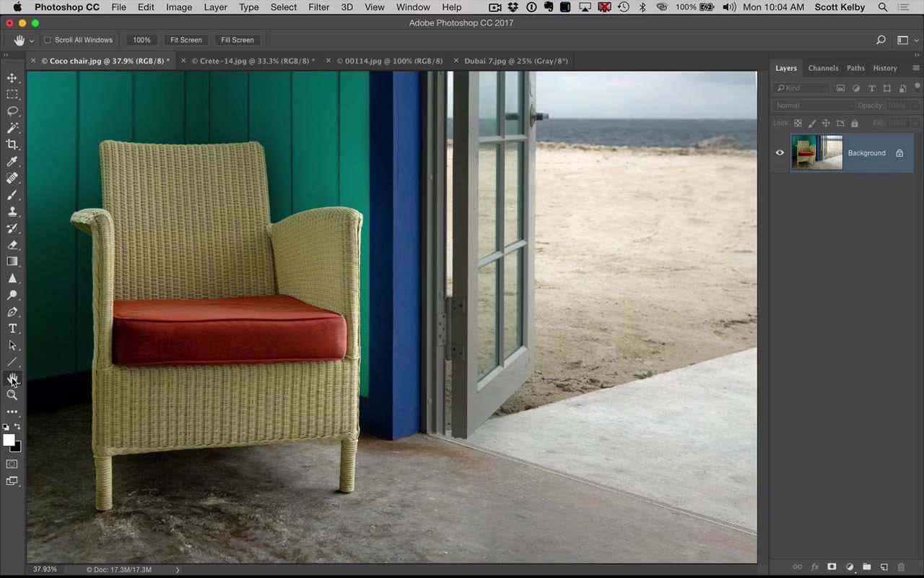The image size is (924, 578).
Task: Click the Fit Screen button
Action: [x=186, y=40]
